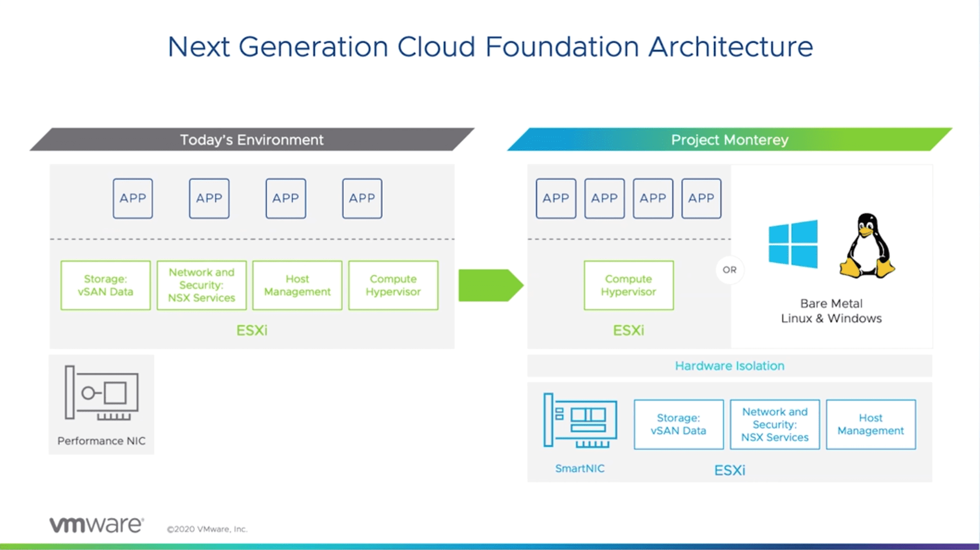Click the Performance NIC label
The image size is (980, 550).
pos(101,441)
